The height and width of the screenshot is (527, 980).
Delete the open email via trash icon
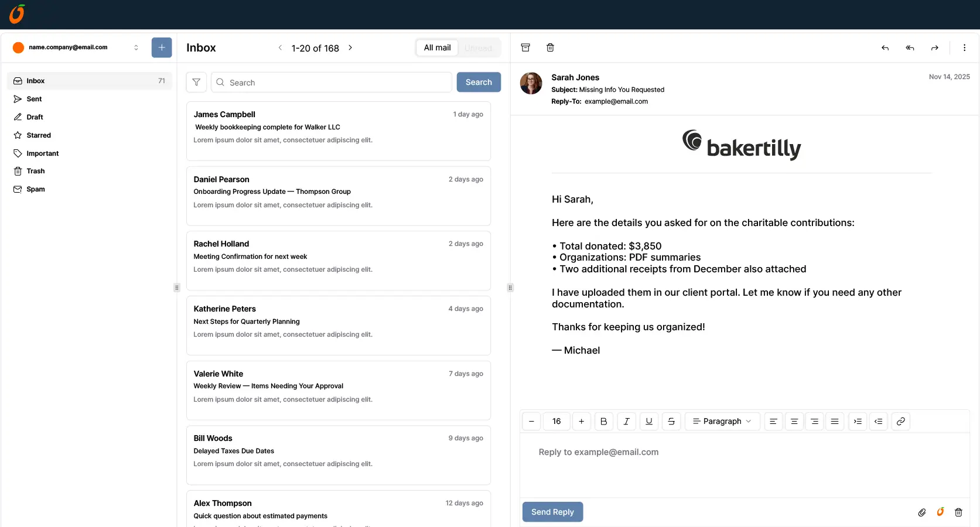click(550, 47)
